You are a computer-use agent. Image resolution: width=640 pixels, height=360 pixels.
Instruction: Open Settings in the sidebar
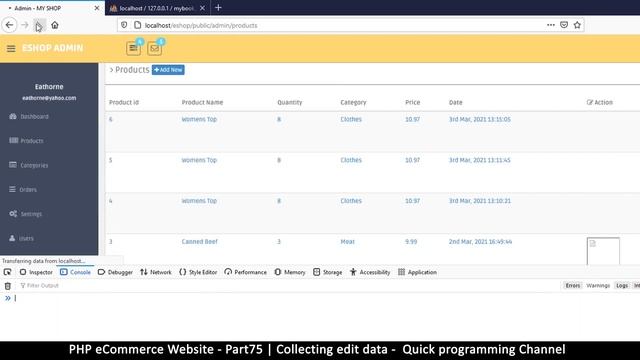(x=25, y=214)
